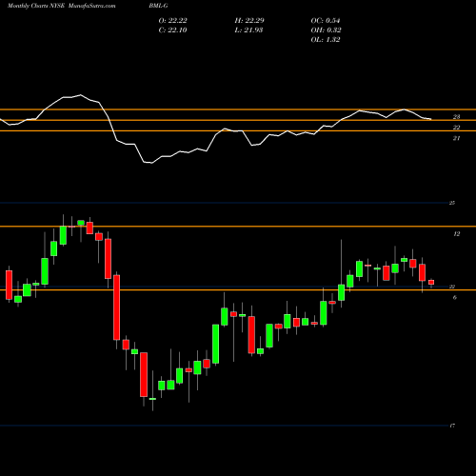Click the latest small red candlestick
The width and height of the screenshot is (476, 476).
click(431, 282)
